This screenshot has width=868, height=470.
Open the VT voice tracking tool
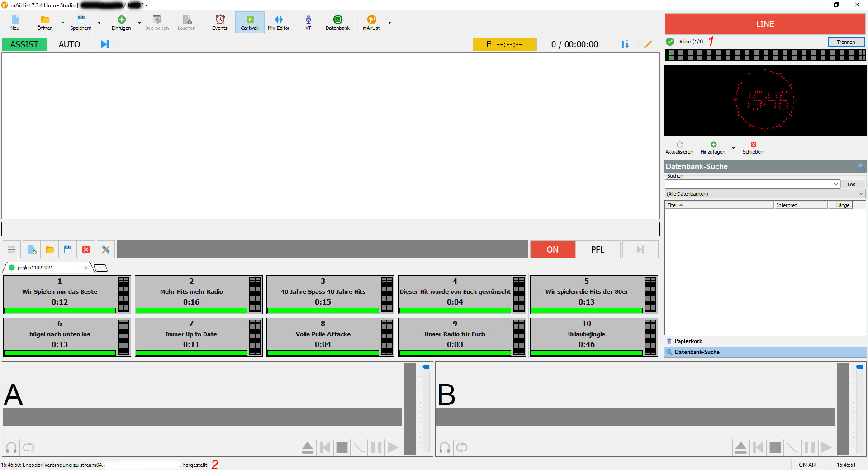point(308,22)
